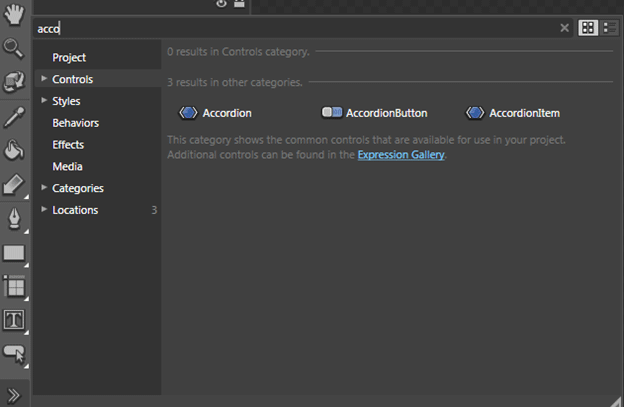This screenshot has height=407, width=624.
Task: Switch assets to list view mode
Action: click(609, 28)
